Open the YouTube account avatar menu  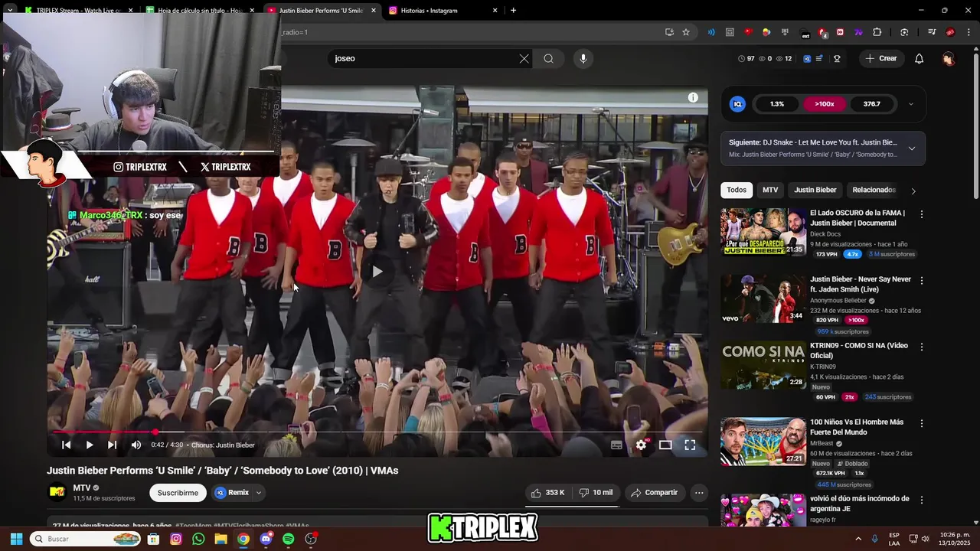coord(949,58)
